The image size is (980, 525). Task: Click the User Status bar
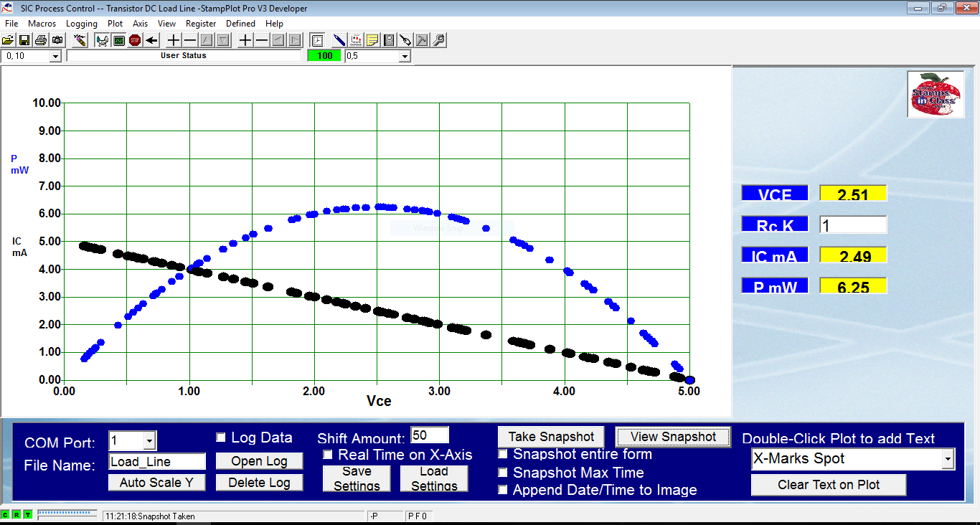[184, 56]
